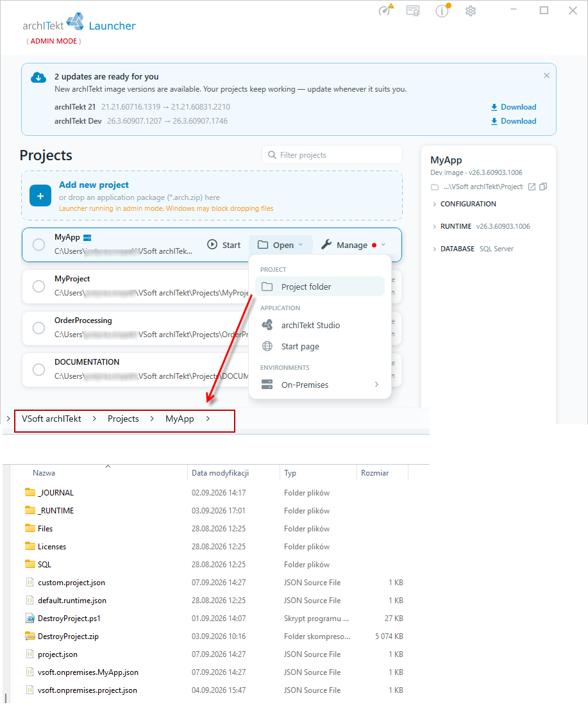Click the Filter projects search field
The image size is (588, 707).
click(x=332, y=154)
